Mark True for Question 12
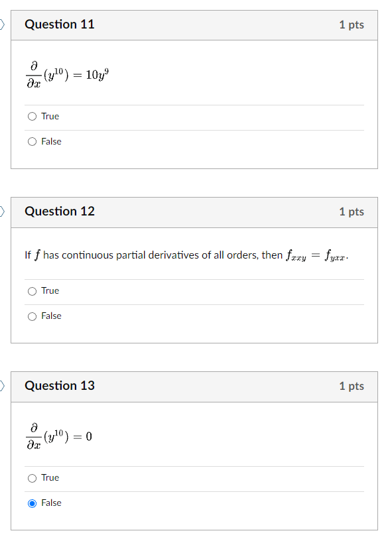The image size is (392, 547). coord(32,290)
